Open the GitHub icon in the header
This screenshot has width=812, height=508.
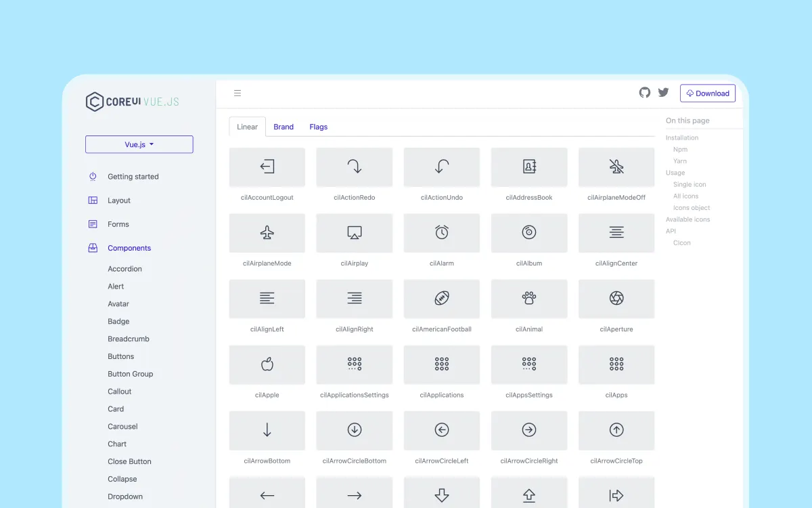pos(644,93)
